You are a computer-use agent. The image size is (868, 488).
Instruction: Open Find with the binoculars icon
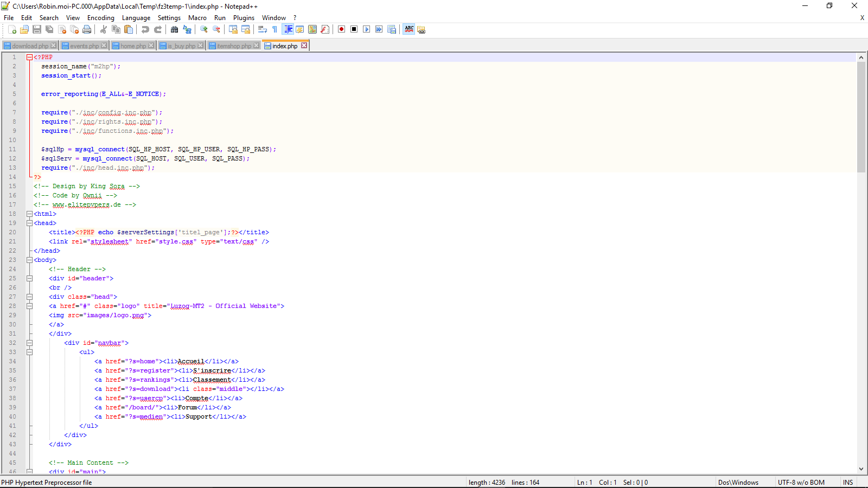pyautogui.click(x=174, y=29)
